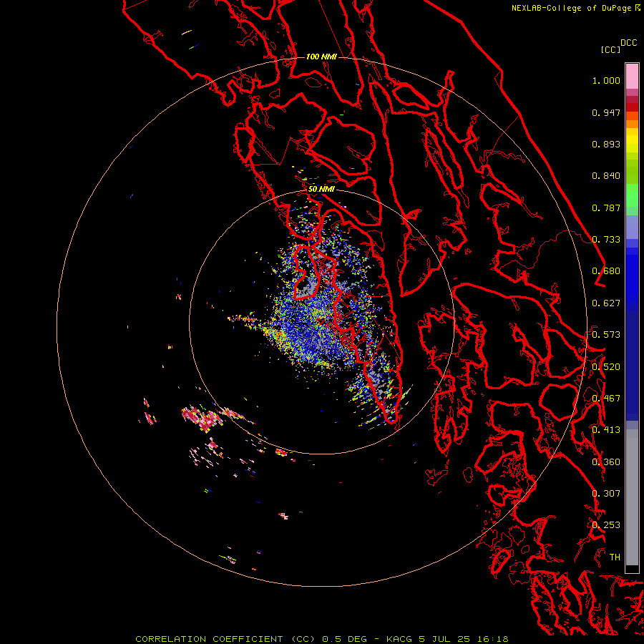Click the 0.413 color scale label
The image size is (644, 644).
click(606, 430)
